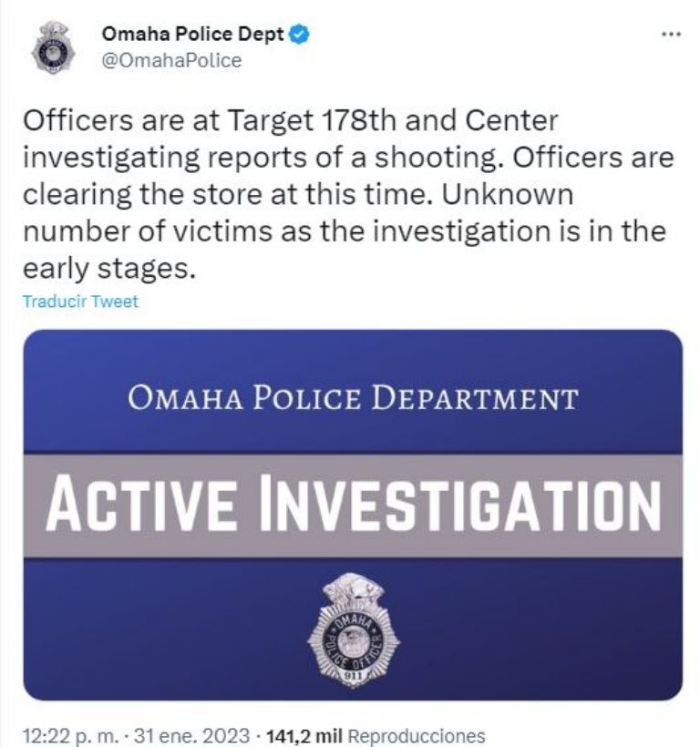The height and width of the screenshot is (747, 700).
Task: Click the Traducir Tweet link
Action: click(80, 302)
